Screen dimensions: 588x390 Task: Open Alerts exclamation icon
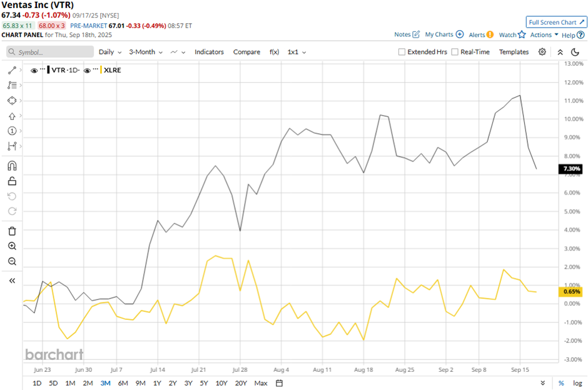pos(490,34)
